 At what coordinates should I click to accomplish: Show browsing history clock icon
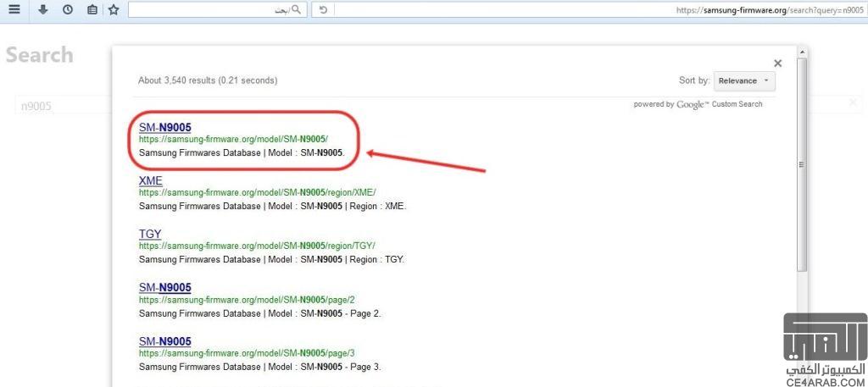tap(68, 9)
